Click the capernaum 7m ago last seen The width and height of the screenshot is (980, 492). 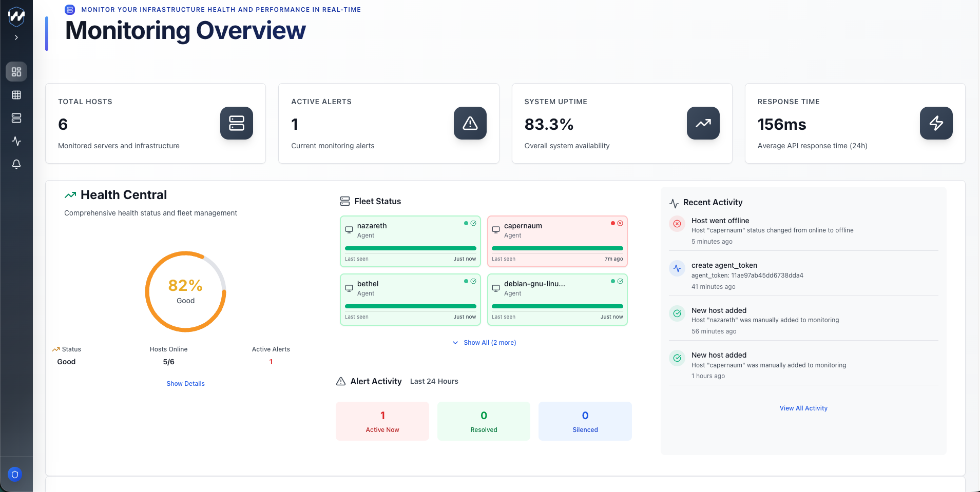613,259
